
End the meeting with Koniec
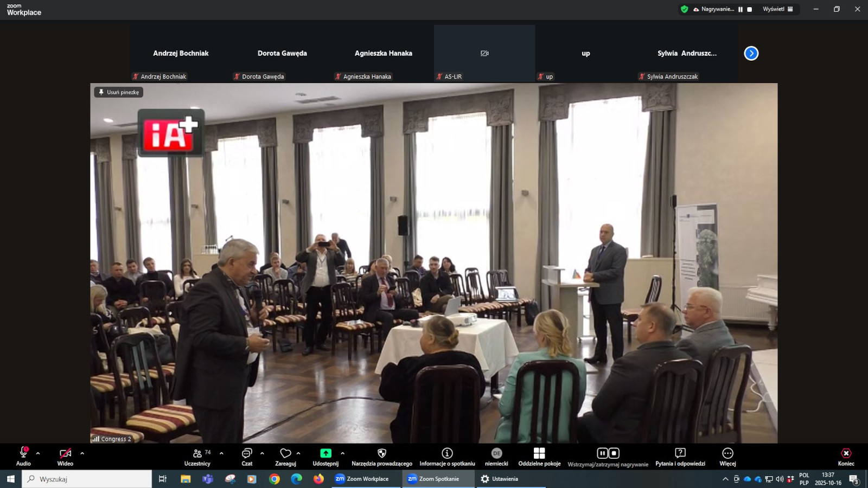[x=846, y=457]
